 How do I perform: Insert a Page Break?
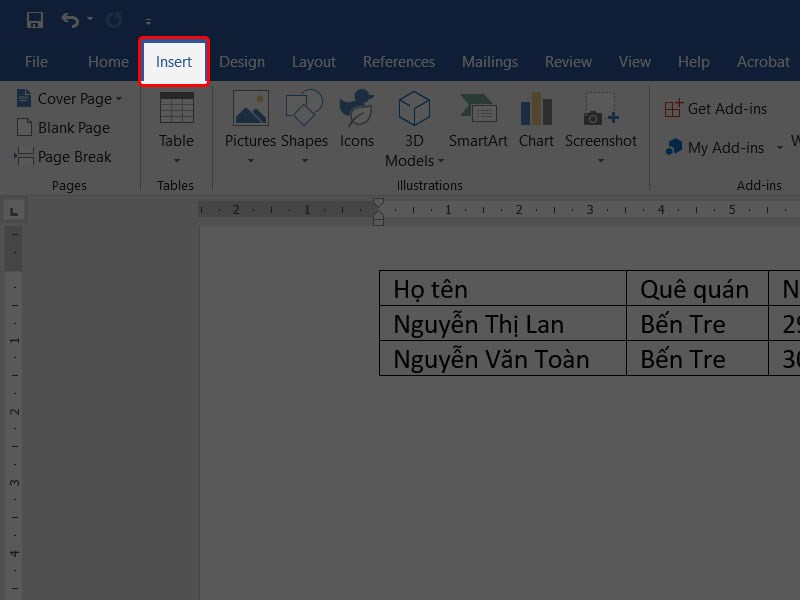coord(66,156)
